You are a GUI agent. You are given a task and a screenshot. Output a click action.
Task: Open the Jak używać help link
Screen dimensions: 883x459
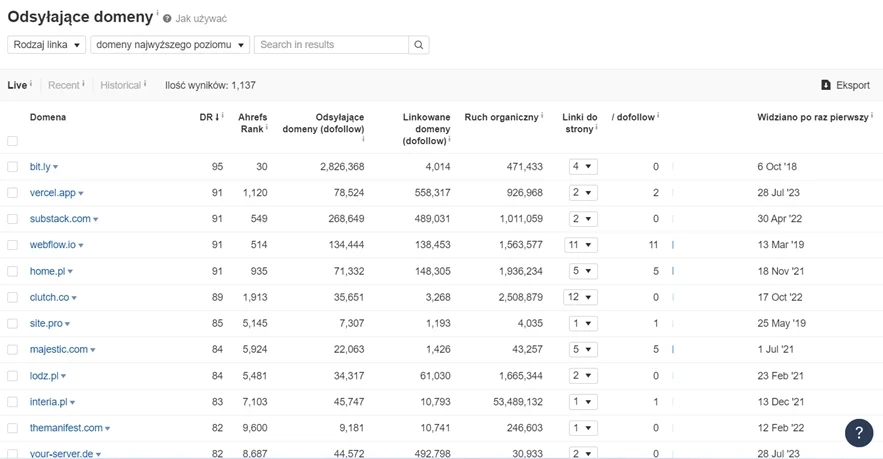[201, 19]
